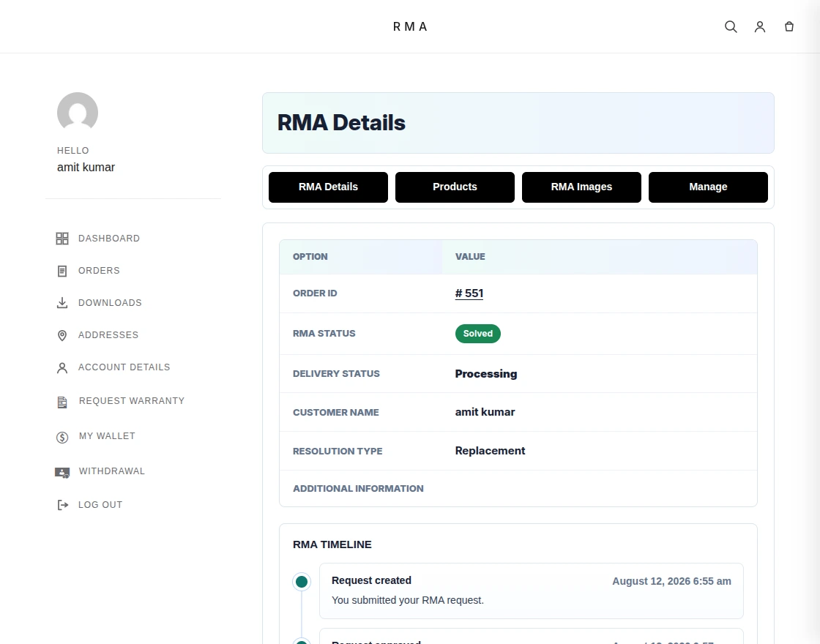The height and width of the screenshot is (644, 820).
Task: Click date August 12, 2026 6:55 am
Action: 671,581
